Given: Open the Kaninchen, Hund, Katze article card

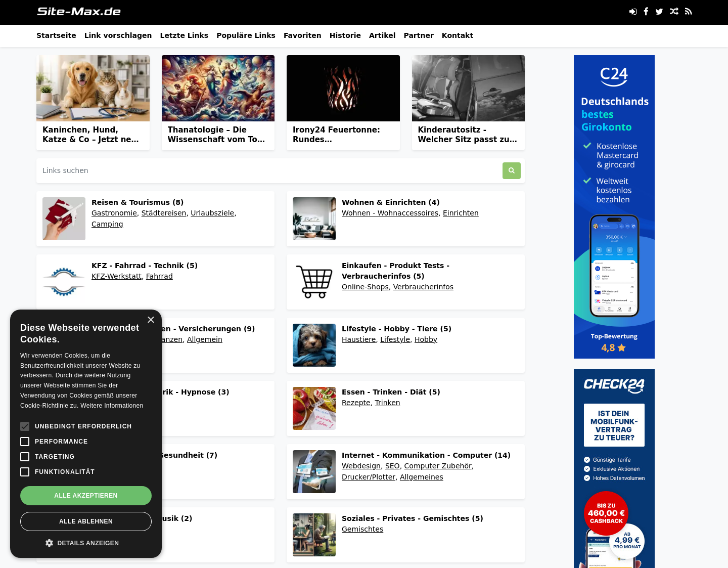Looking at the screenshot, I should tap(93, 103).
